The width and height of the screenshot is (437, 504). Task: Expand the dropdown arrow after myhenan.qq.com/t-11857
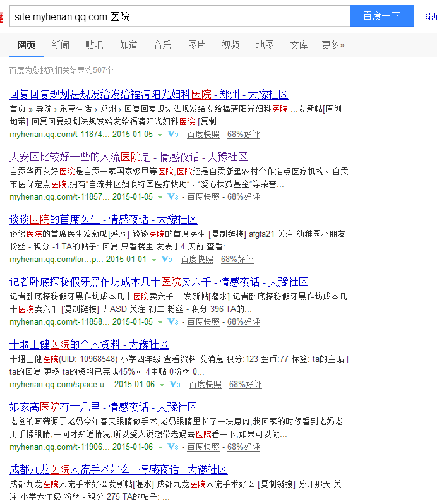coord(160,197)
